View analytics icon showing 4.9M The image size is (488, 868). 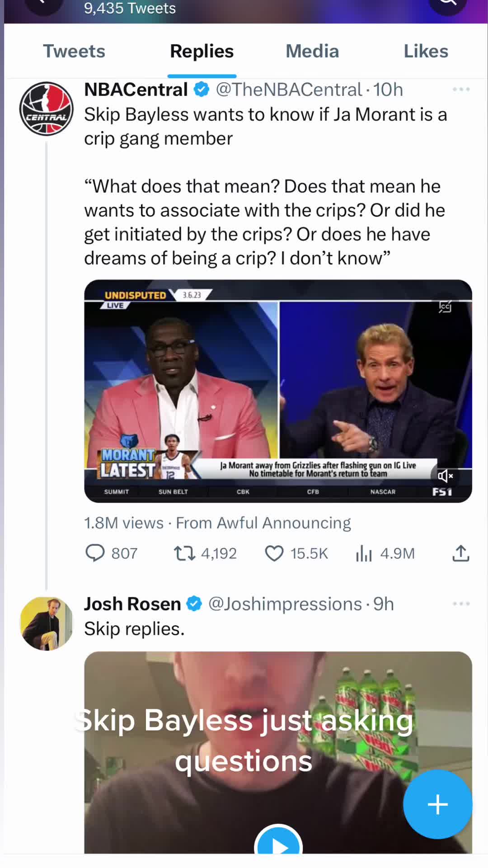tap(364, 553)
